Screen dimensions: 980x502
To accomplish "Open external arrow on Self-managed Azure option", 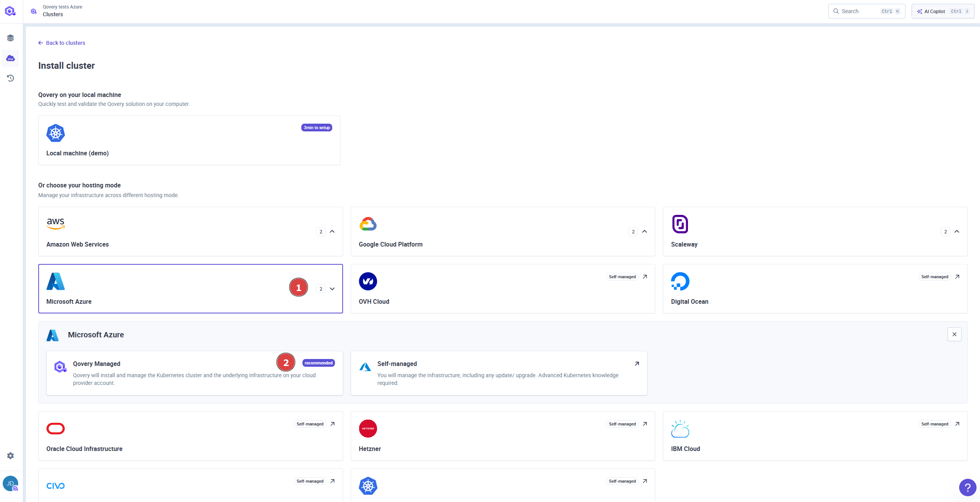I will pyautogui.click(x=637, y=364).
